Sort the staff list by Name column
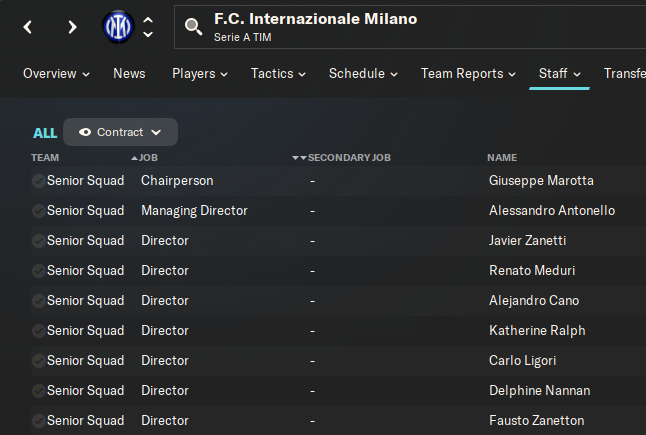 (502, 158)
